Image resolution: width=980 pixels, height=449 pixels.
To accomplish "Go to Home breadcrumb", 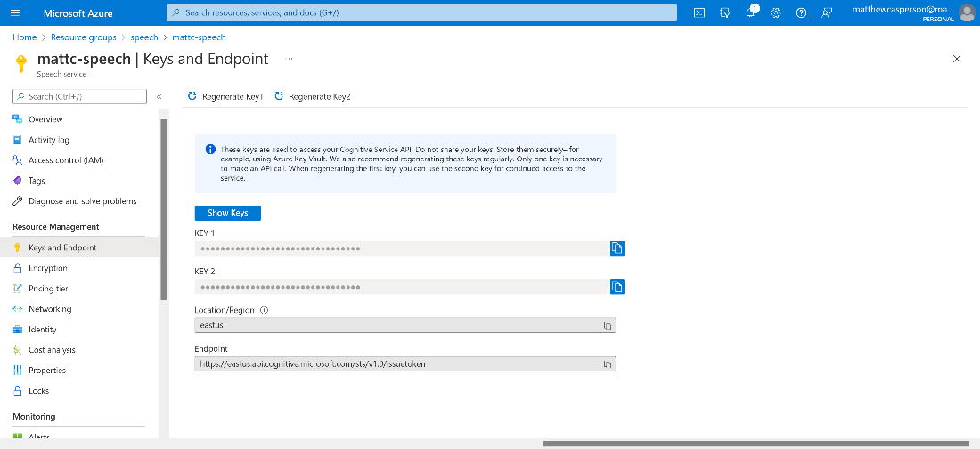I will (x=24, y=37).
